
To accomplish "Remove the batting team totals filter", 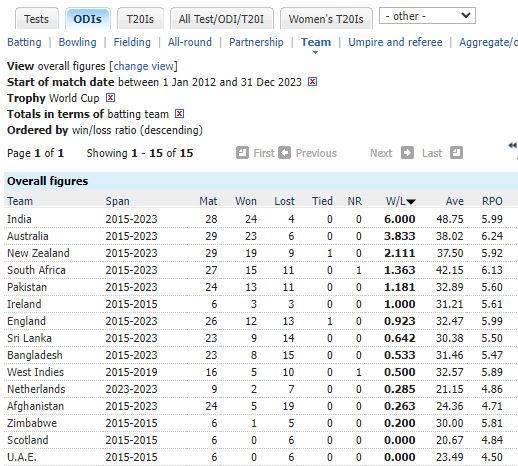I will (179, 114).
